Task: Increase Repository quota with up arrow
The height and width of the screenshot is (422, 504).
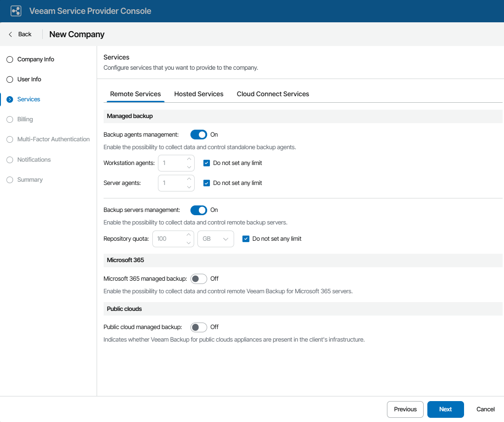Action: pos(189,235)
